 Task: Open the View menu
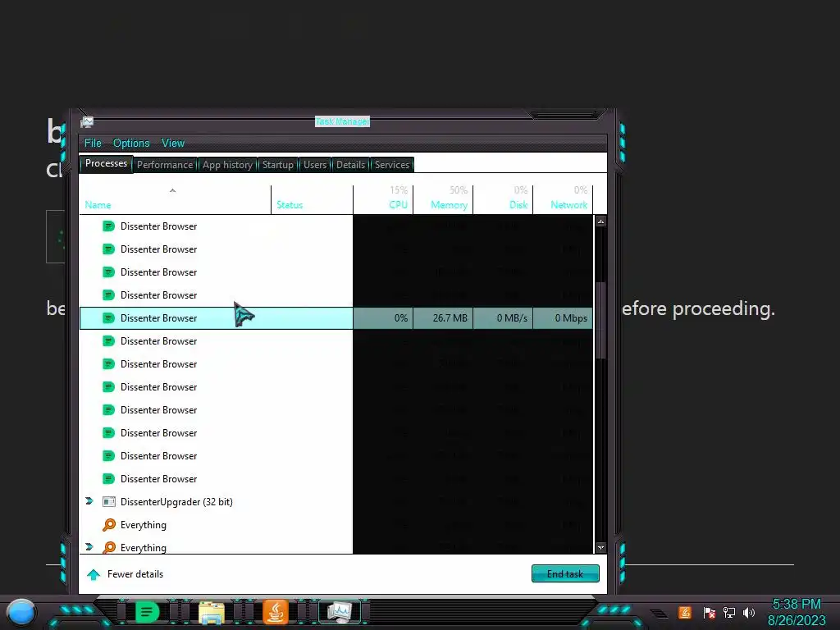(x=173, y=143)
